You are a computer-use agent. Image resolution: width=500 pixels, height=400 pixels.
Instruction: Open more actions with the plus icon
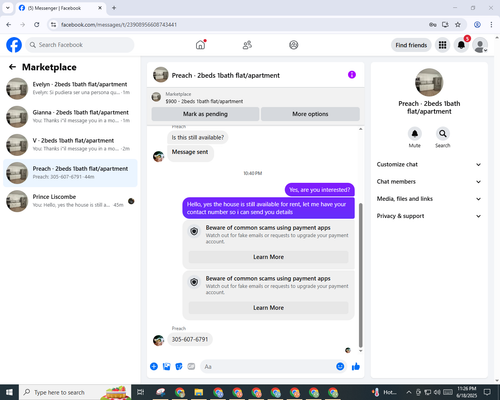pyautogui.click(x=154, y=367)
